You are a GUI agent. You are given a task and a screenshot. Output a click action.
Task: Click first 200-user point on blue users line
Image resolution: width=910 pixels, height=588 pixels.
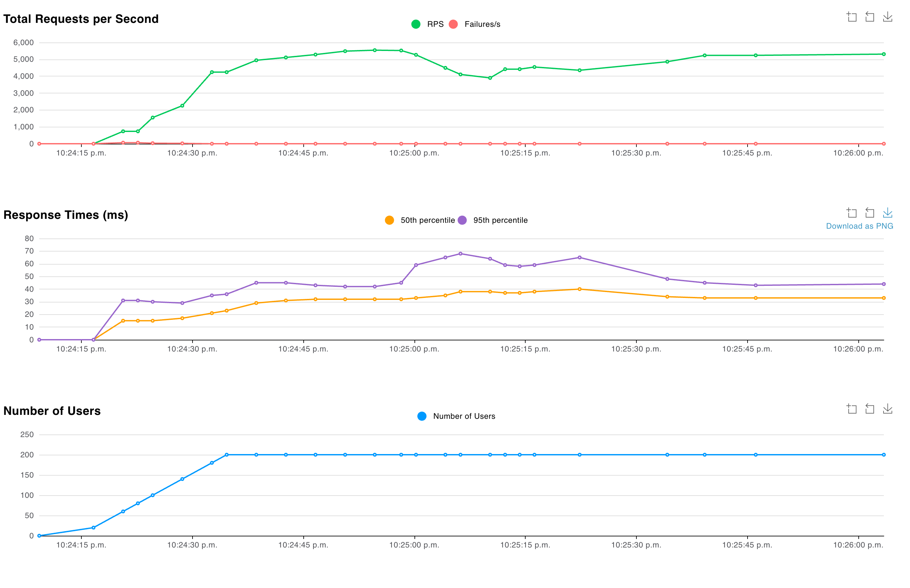[227, 455]
